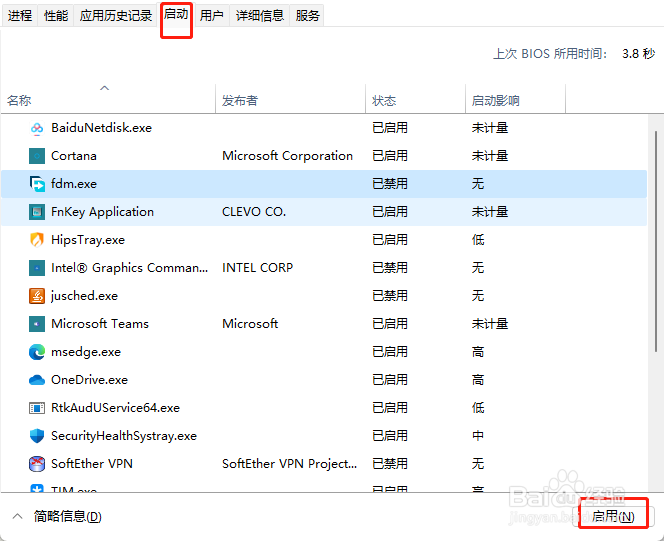Click 低 impact in RtkAudUService64 row
The image size is (664, 541).
tap(478, 408)
